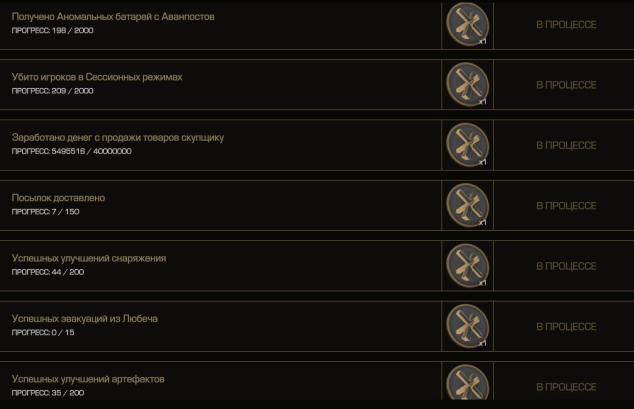This screenshot has width=634, height=409.
Task: Click В ПРОЦЕССЕ for улучшений артефактов
Action: coord(566,387)
